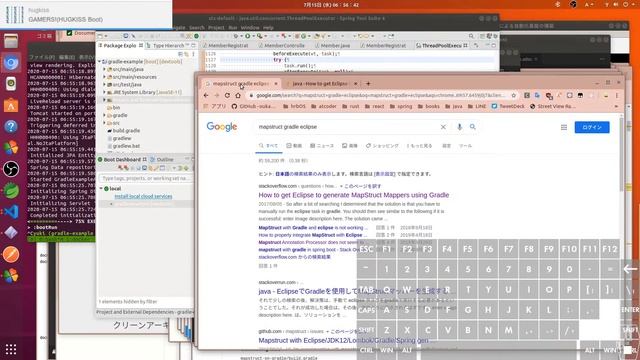The image size is (640, 360).
Task: Open the TweetDeck bookmark
Action: click(508, 106)
